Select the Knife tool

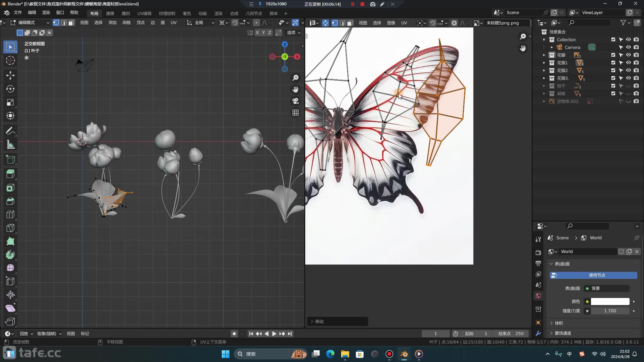(10, 228)
